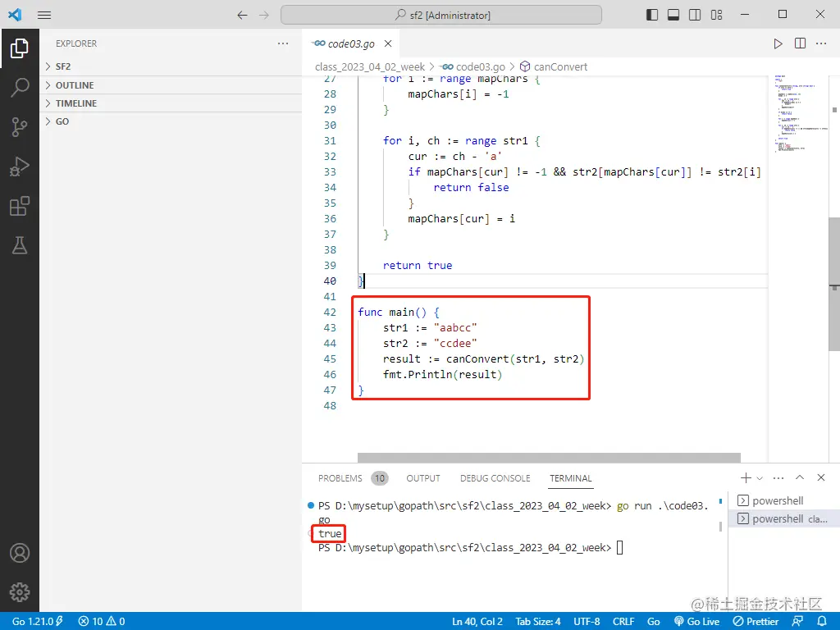840x630 pixels.
Task: Click the 'return true' statement on line 39
Action: (418, 265)
